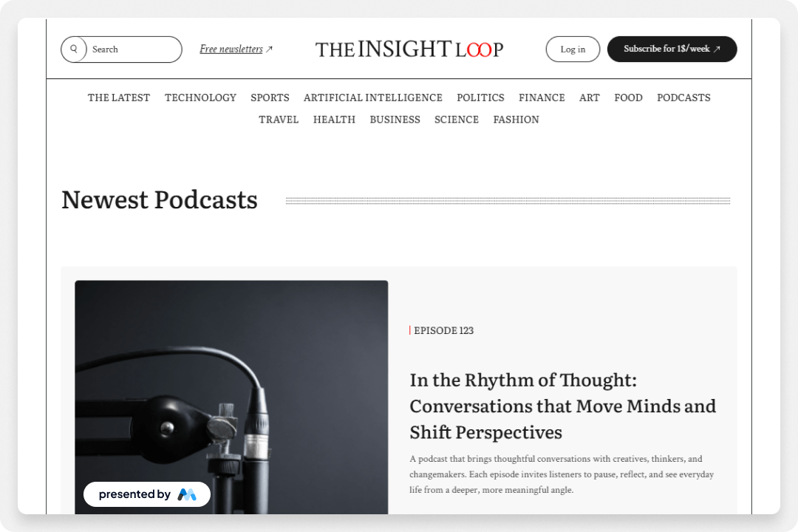Open the Fashion category

pos(516,120)
